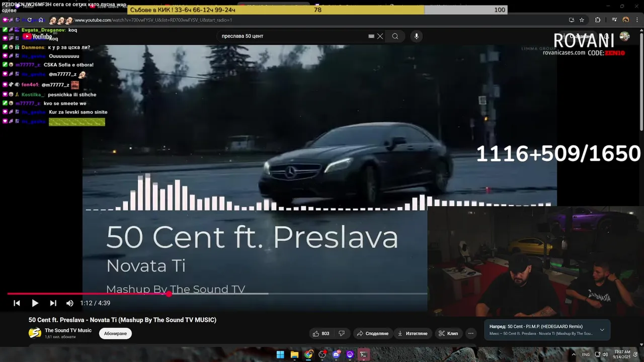Click the chat message 'pesnichka ili stihche'
This screenshot has height=362, width=644.
click(x=72, y=95)
